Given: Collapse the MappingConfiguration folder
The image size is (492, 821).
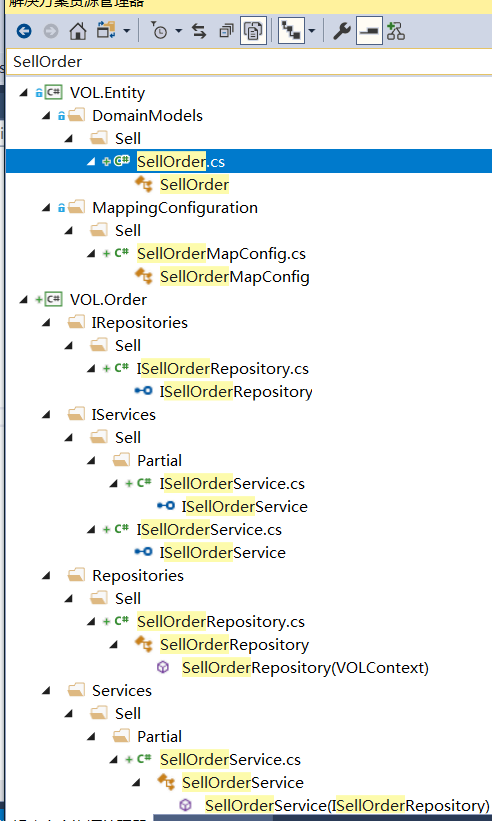Looking at the screenshot, I should (46, 208).
